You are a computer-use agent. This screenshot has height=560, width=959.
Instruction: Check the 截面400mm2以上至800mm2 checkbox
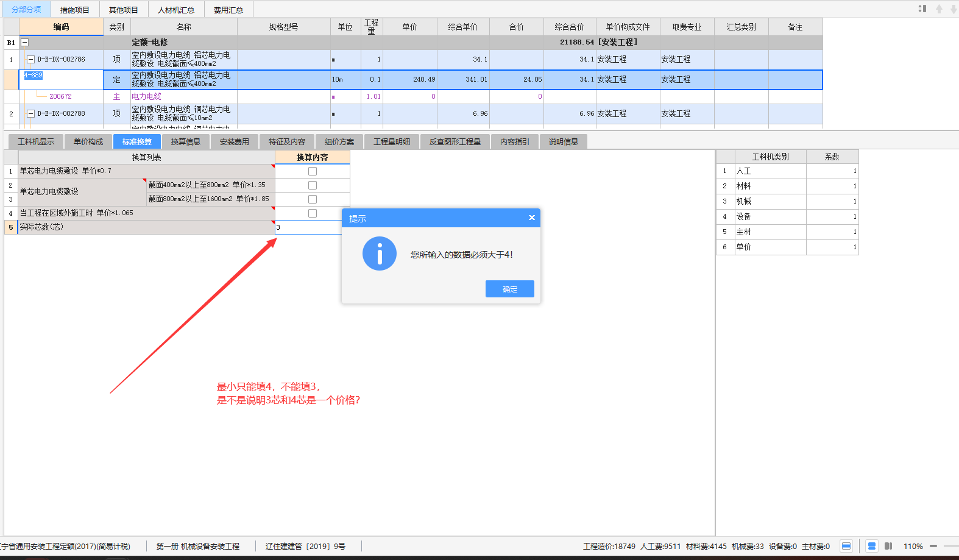313,185
